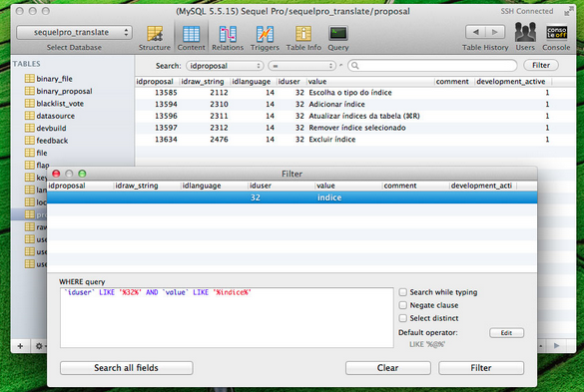Select the feedback table

point(46,140)
